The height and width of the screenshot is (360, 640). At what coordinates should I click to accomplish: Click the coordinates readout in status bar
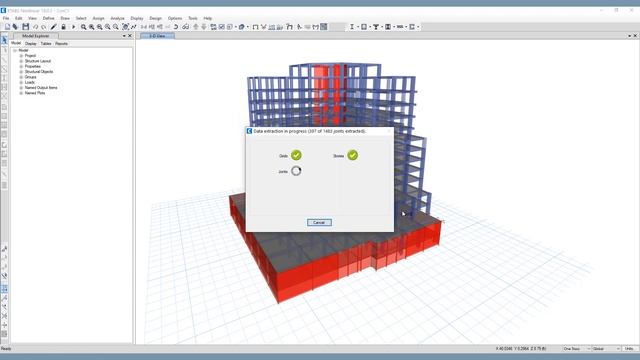point(520,349)
